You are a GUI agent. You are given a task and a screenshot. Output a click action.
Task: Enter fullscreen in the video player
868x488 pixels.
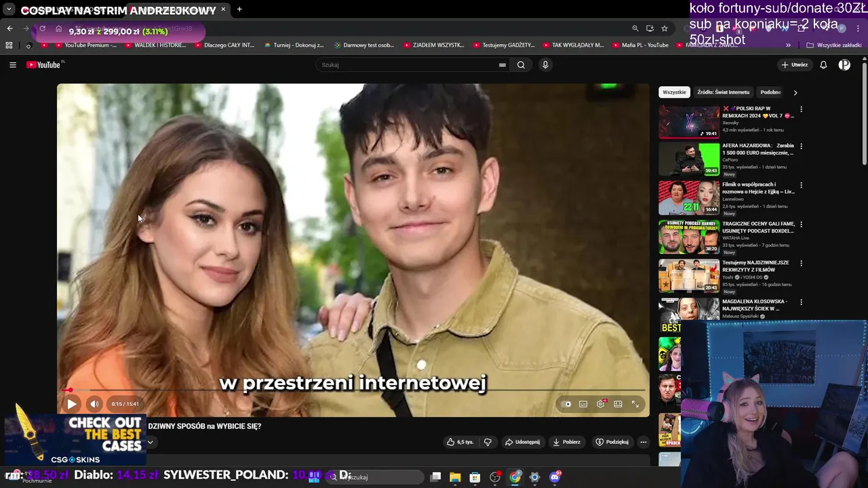(635, 404)
